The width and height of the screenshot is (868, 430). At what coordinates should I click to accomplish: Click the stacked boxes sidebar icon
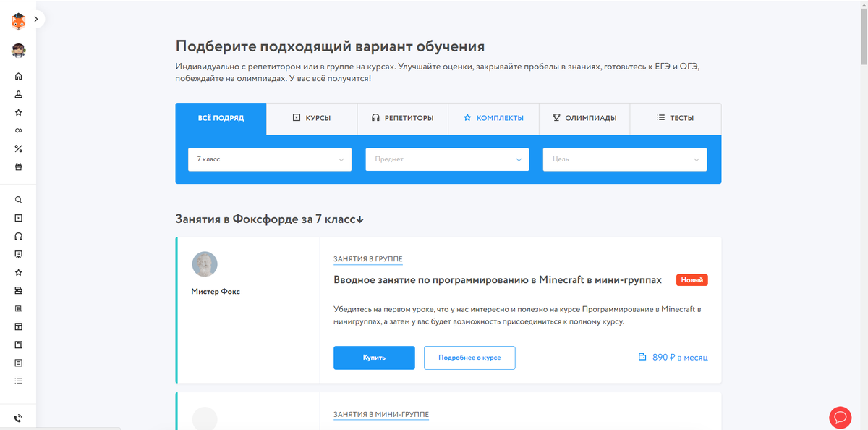tap(19, 290)
